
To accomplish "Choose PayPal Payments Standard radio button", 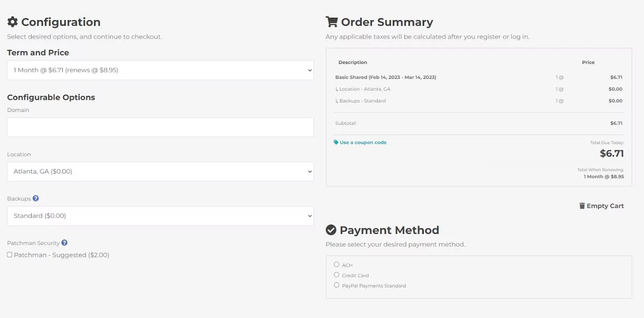I will pos(336,285).
